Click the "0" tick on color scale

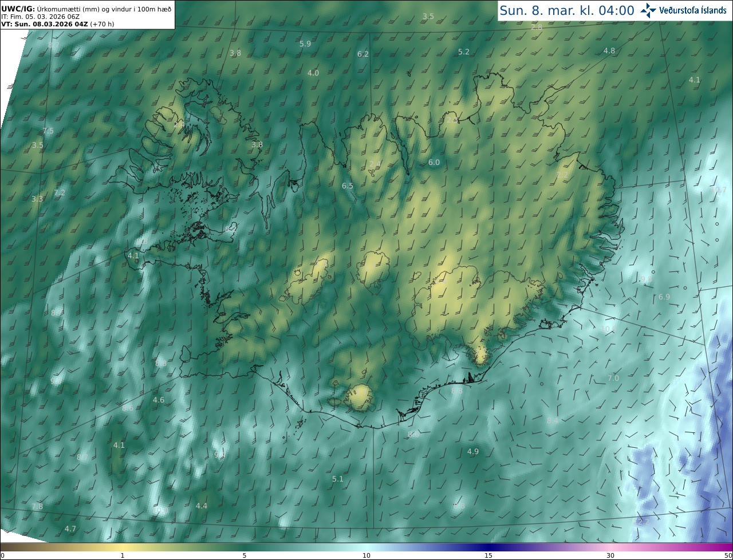coord(2,555)
